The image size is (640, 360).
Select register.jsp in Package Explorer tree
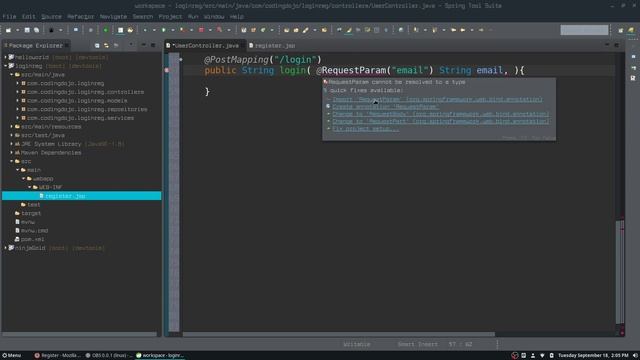click(x=82, y=196)
